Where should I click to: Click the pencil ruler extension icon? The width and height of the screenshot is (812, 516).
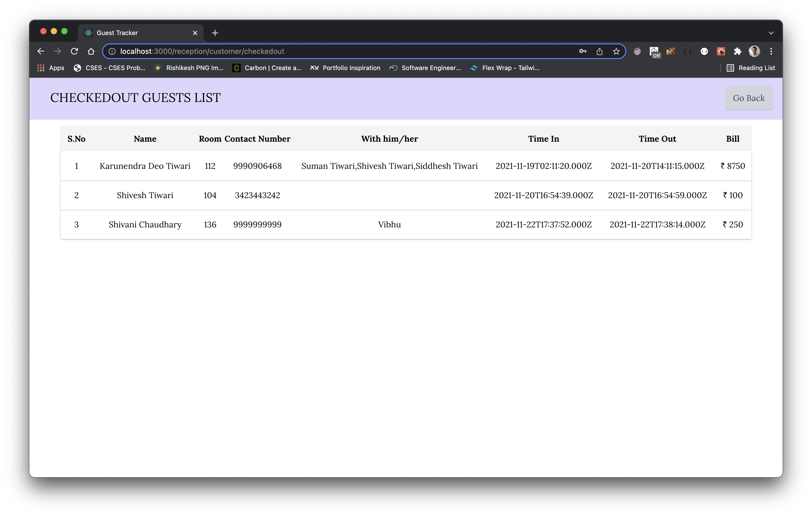(671, 51)
